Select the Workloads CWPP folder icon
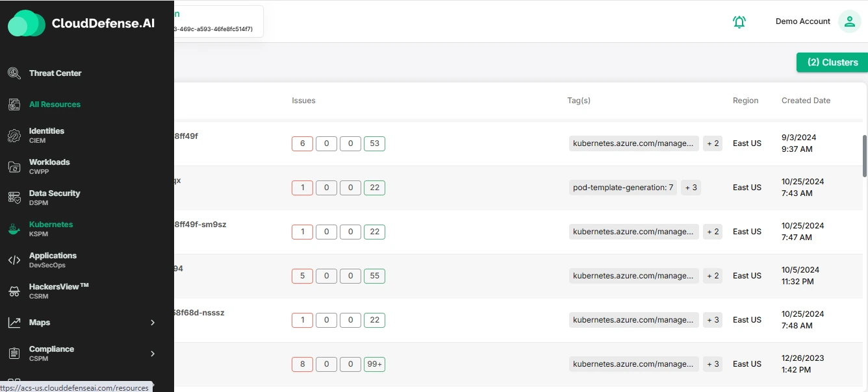The height and width of the screenshot is (392, 868). [14, 167]
